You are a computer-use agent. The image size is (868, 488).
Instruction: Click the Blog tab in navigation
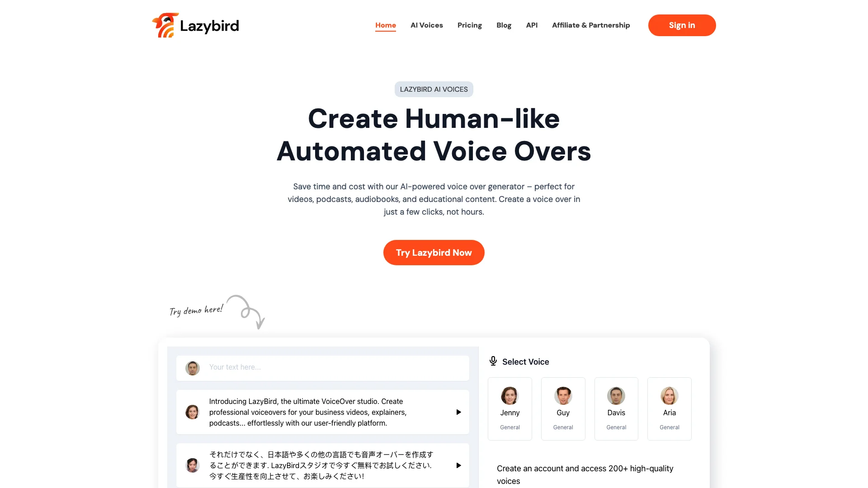[504, 25]
